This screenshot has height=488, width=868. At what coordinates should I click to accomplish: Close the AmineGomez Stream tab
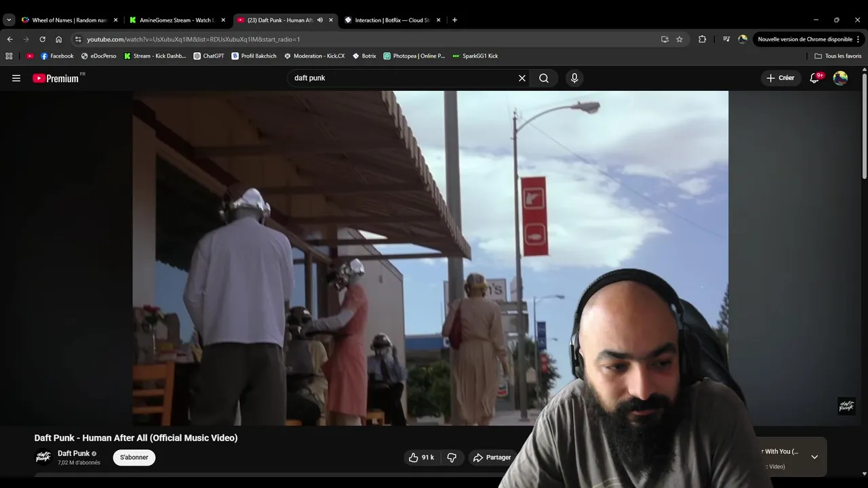tap(223, 20)
